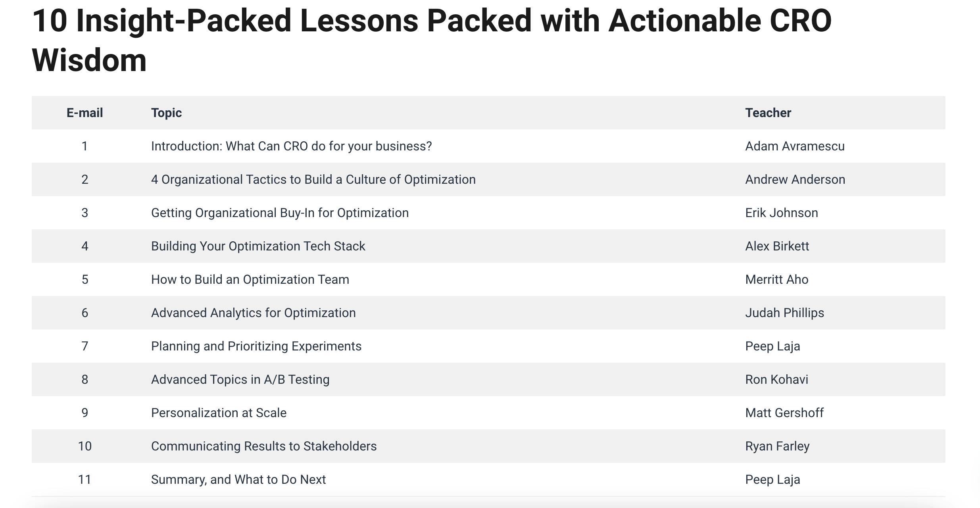Click the Personalization at Scale topic
Screen dimensions: 980x508
219,413
